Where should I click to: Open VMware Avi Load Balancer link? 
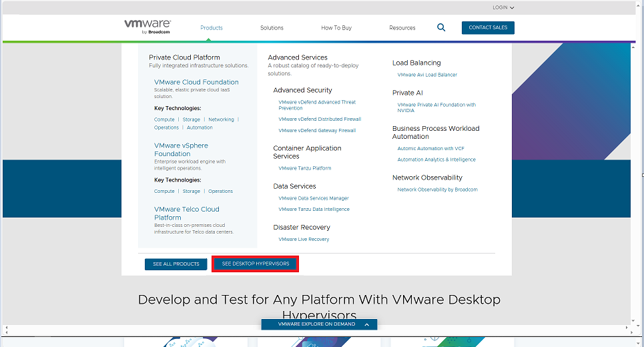pos(427,75)
